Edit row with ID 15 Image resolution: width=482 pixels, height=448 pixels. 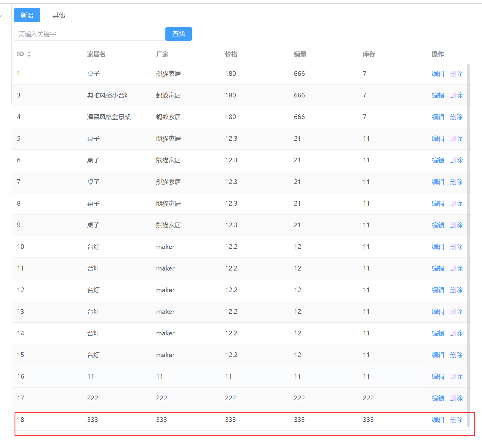click(438, 355)
